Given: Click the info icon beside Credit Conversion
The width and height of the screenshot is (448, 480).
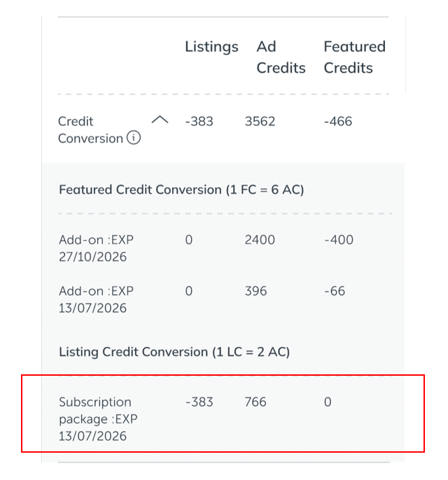Looking at the screenshot, I should 133,138.
